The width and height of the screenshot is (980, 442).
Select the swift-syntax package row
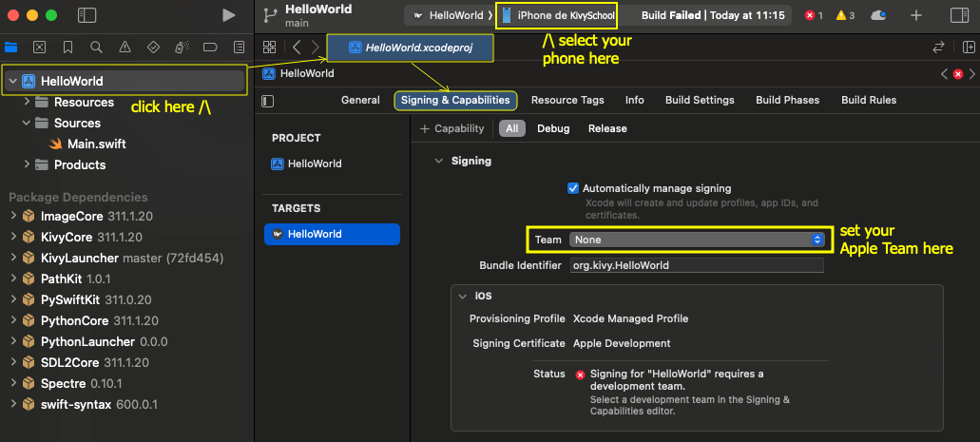[x=125, y=405]
